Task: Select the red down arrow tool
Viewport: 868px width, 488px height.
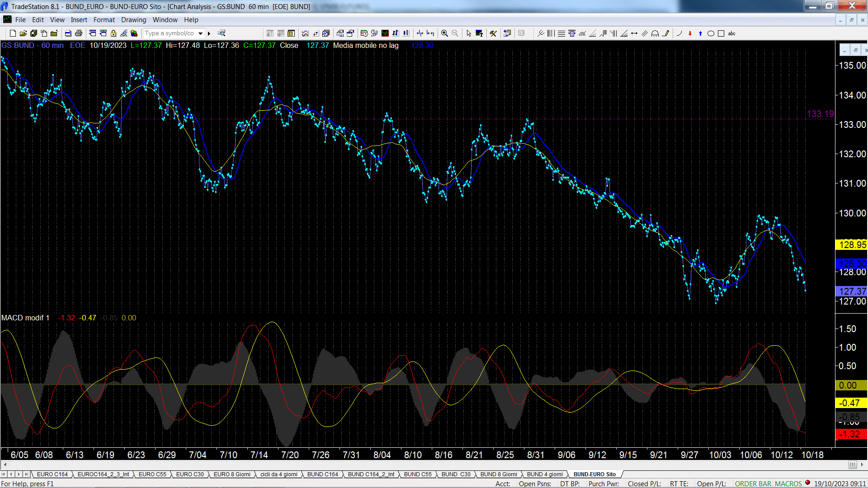Action: tap(690, 33)
